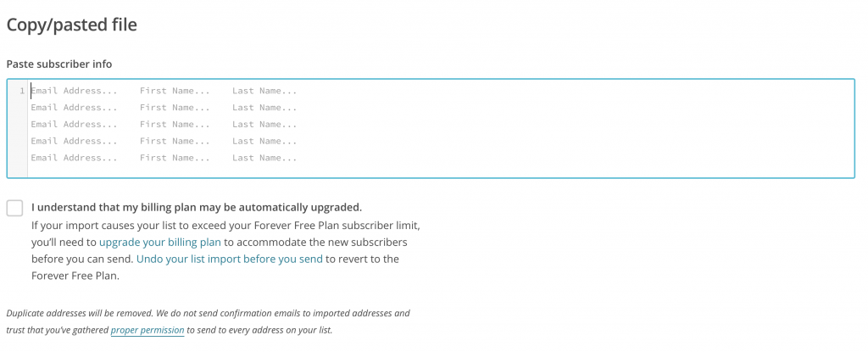
Task: Follow "Undo your list import before you send" link
Action: click(229, 259)
